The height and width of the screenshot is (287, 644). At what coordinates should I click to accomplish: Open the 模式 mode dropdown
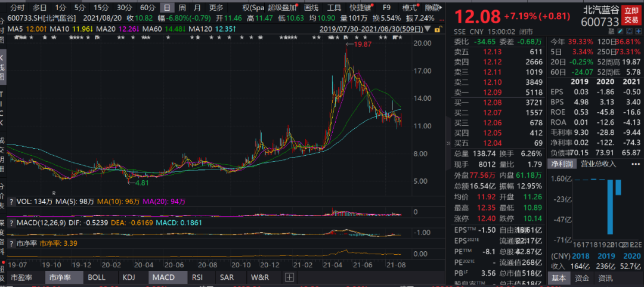pyautogui.click(x=410, y=8)
